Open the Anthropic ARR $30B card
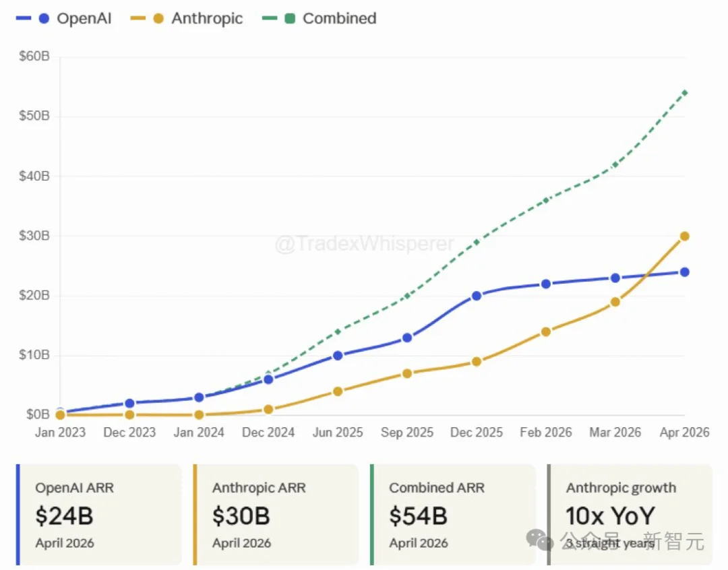This screenshot has height=570, width=728. 276,514
